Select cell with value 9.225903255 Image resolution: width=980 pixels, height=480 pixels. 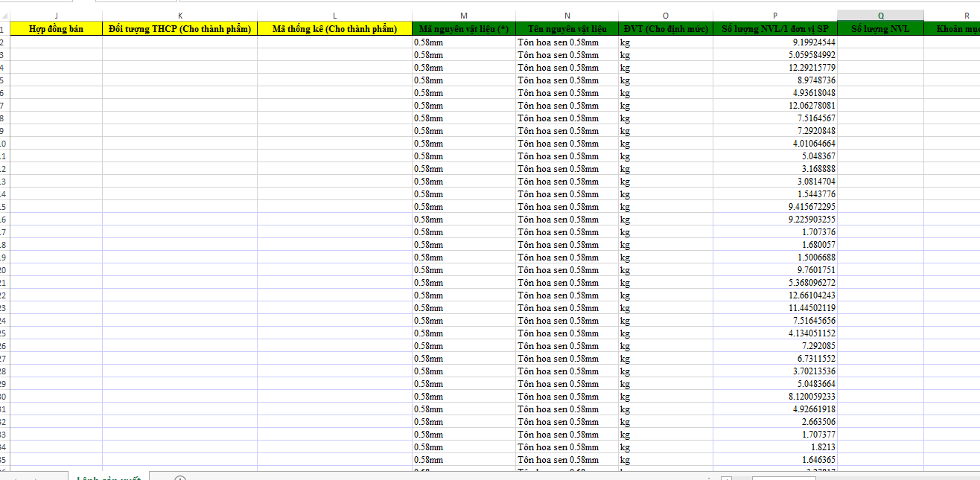(775, 220)
